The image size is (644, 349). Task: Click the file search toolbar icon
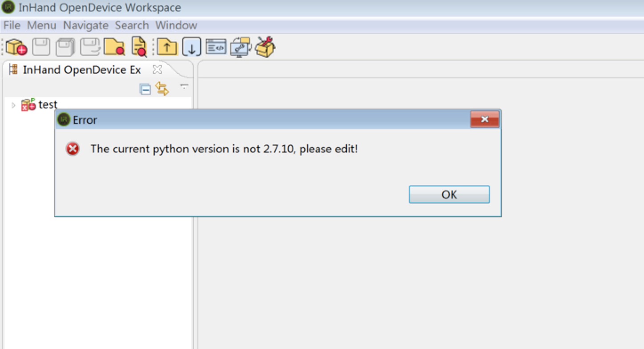[139, 47]
